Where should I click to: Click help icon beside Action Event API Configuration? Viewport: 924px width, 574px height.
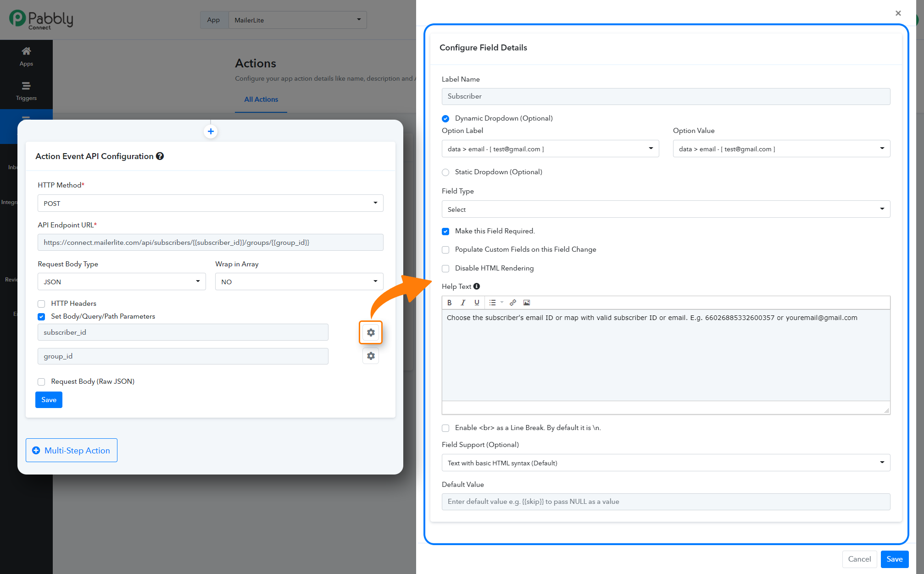click(x=160, y=156)
